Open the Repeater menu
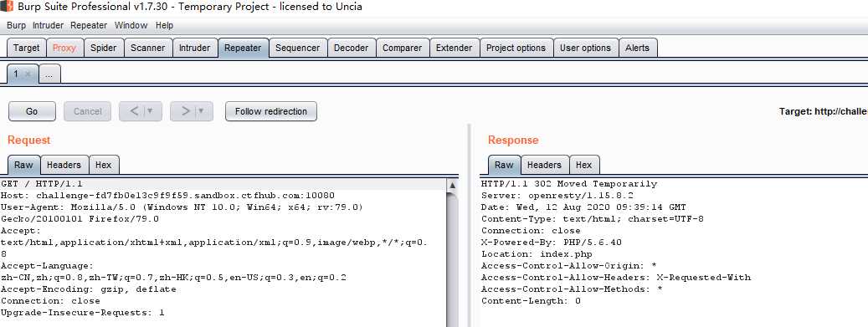This screenshot has height=327, width=868. pos(89,25)
